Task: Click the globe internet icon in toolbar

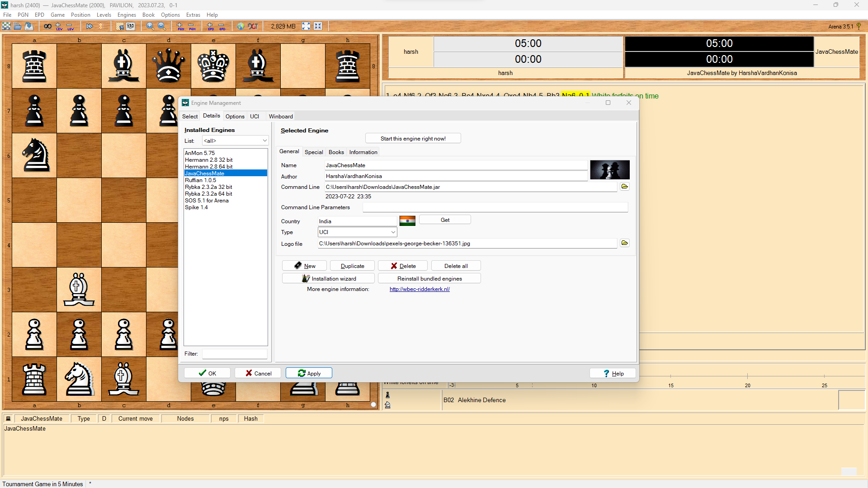Action: click(x=241, y=26)
